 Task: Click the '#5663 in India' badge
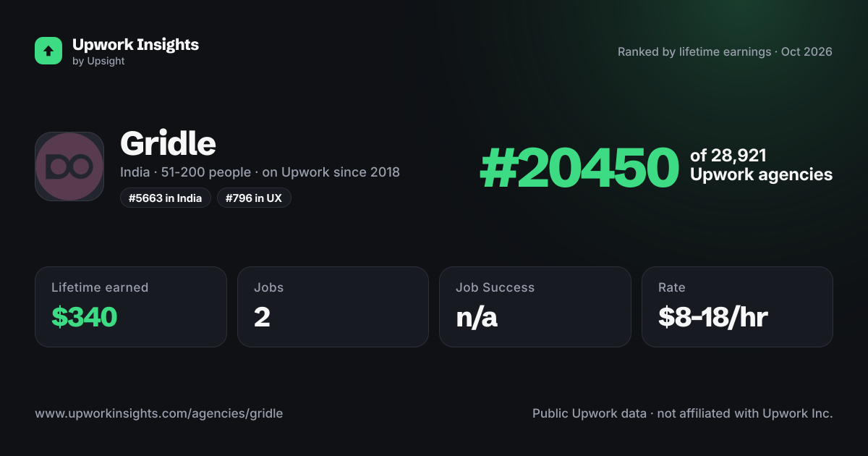pos(166,198)
